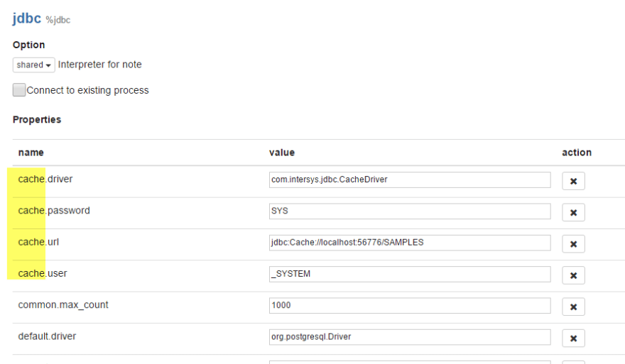625x364 pixels.
Task: Delete the cache.user property
Action: pos(573,275)
